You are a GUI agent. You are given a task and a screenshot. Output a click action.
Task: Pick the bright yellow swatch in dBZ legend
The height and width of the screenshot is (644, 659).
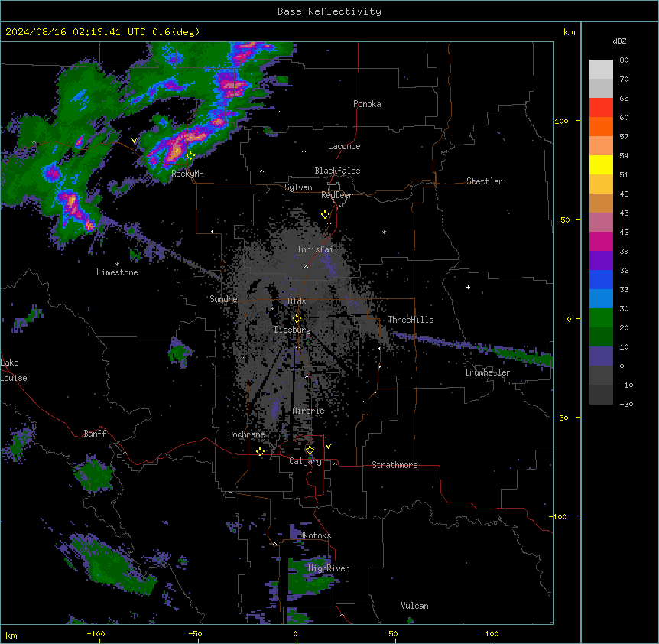tap(601, 164)
